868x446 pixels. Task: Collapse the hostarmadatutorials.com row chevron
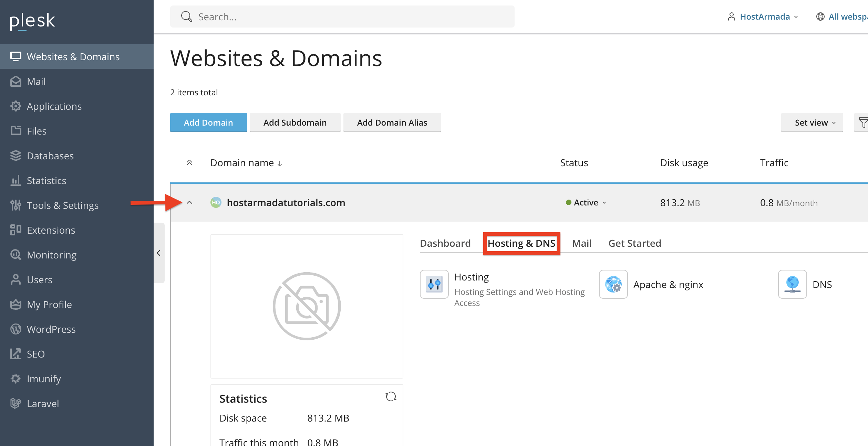point(189,203)
